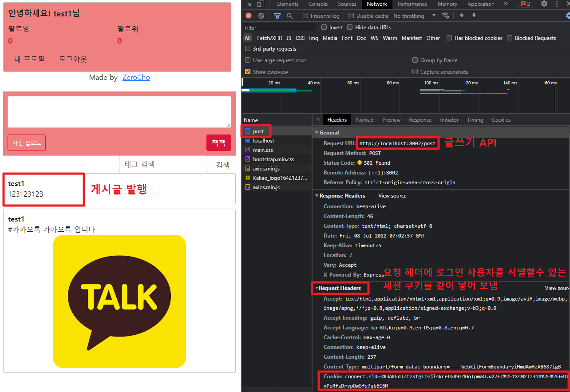Enable the Preserve log checkbox
Viewport: 570px width, 392px height.
click(x=305, y=16)
